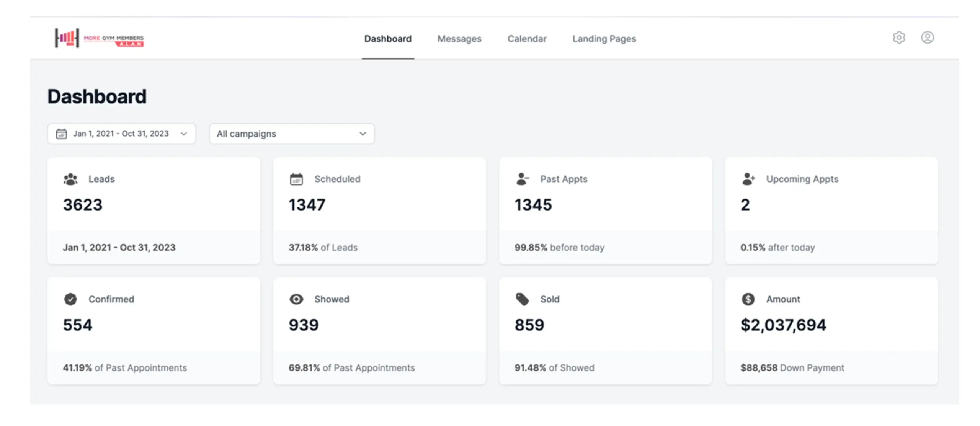Click the $88,658 Down Payment text

[792, 368]
